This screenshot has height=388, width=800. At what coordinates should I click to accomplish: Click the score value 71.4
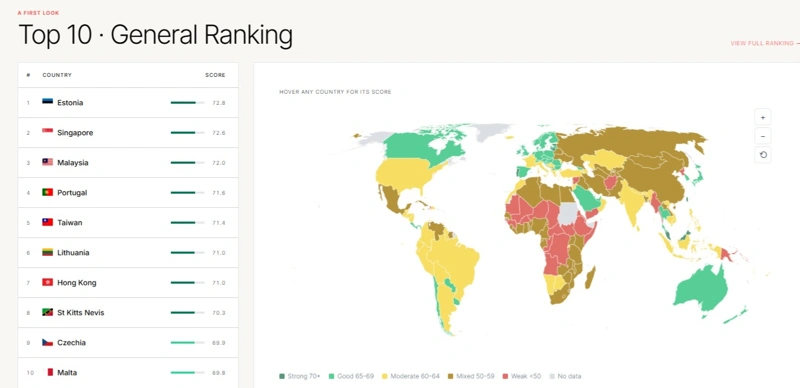point(218,223)
